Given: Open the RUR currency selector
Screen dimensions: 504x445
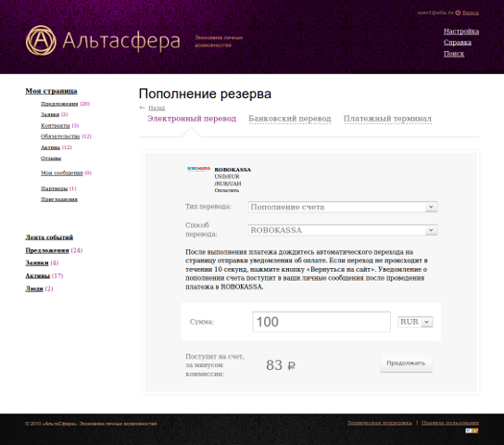Looking at the screenshot, I should [415, 322].
